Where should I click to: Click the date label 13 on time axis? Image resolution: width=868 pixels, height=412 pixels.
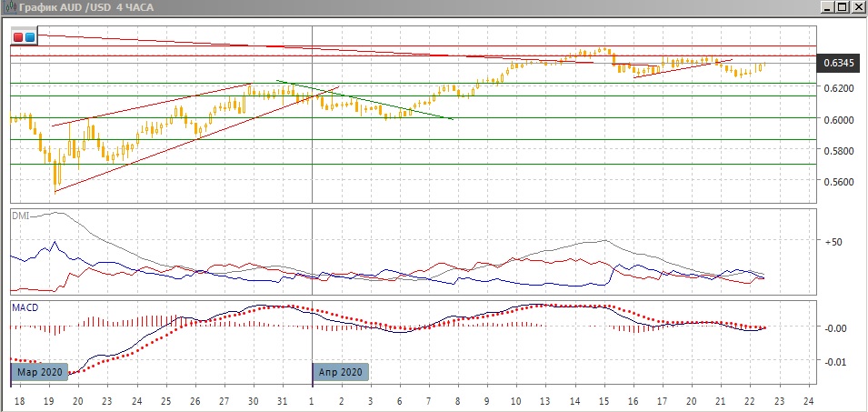coord(545,401)
